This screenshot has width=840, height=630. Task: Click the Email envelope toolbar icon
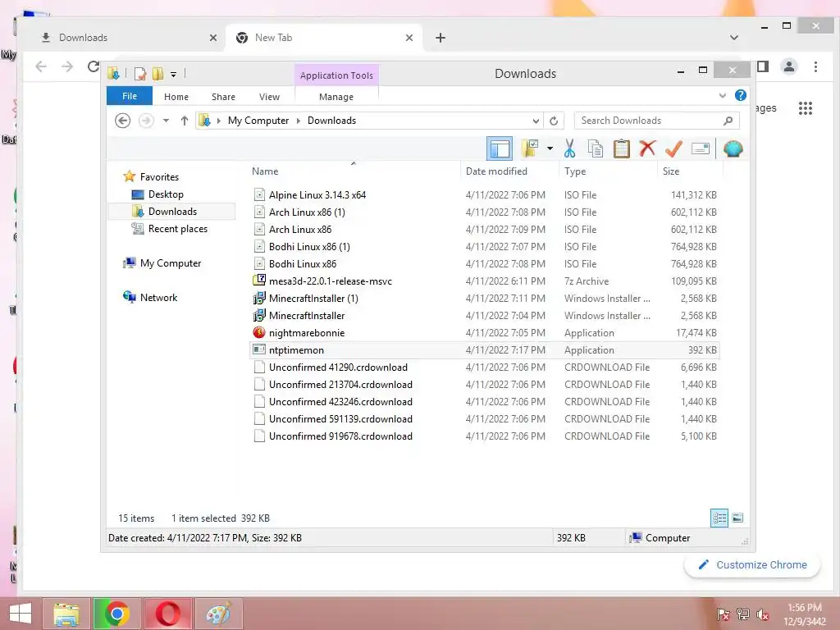click(x=701, y=148)
